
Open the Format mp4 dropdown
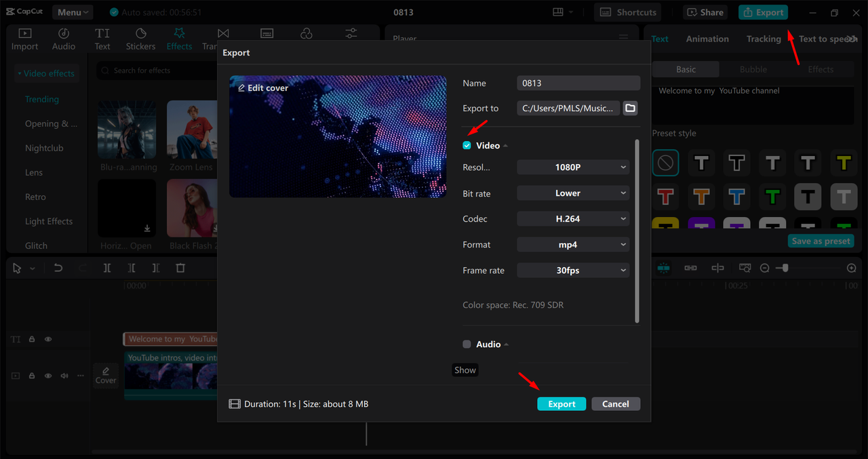573,245
